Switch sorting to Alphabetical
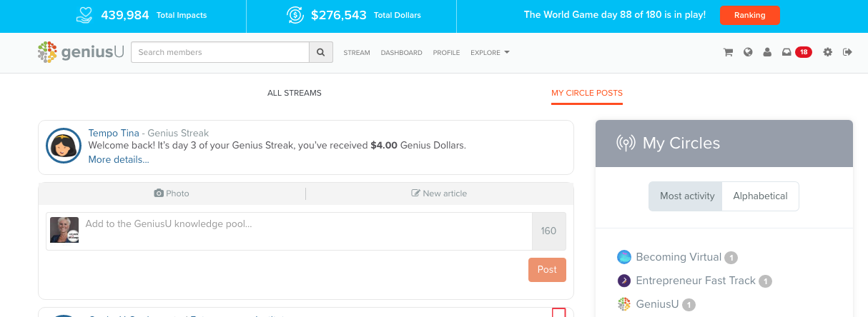 [x=760, y=196]
